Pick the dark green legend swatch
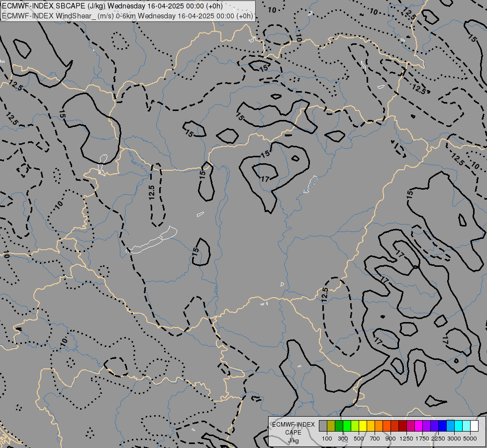The width and height of the screenshot is (487, 448). coord(339,426)
